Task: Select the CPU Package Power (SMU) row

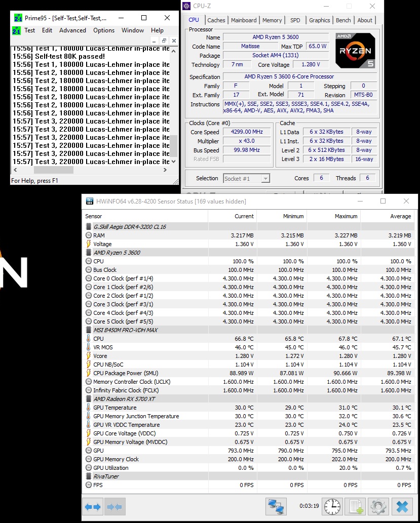Action: [x=248, y=373]
